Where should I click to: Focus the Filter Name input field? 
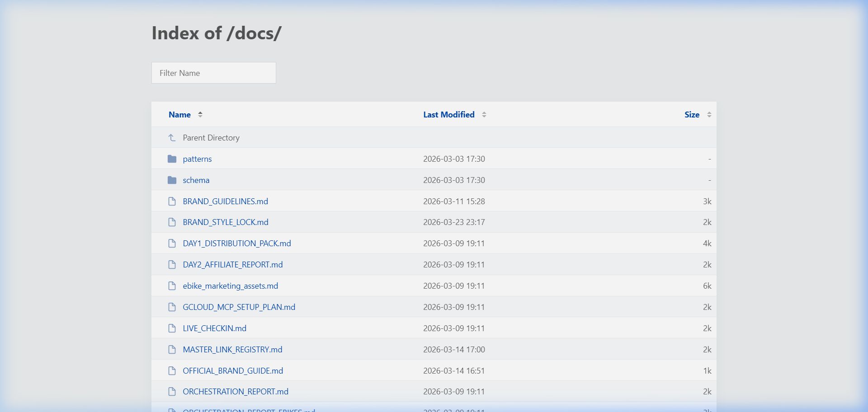pos(213,73)
